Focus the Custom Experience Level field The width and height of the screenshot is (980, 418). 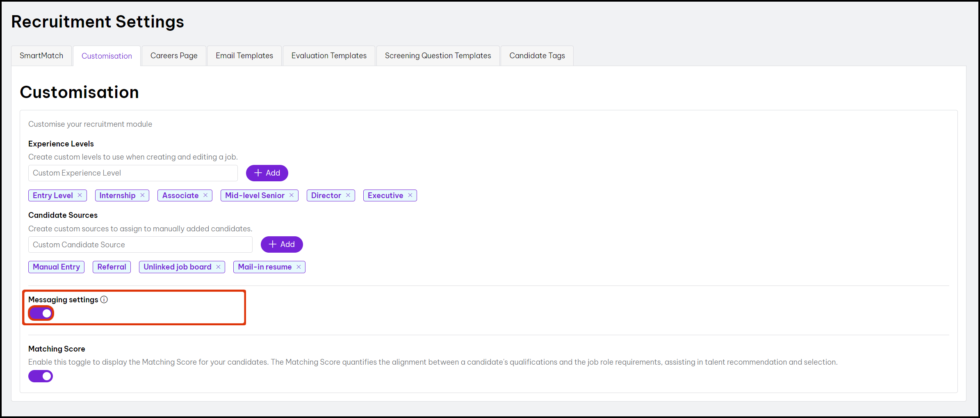pyautogui.click(x=133, y=173)
